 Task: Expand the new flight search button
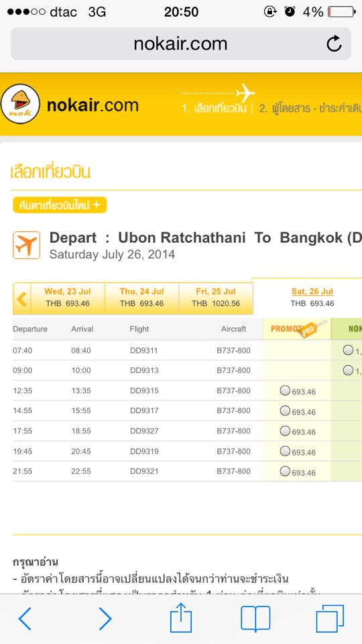[x=60, y=205]
